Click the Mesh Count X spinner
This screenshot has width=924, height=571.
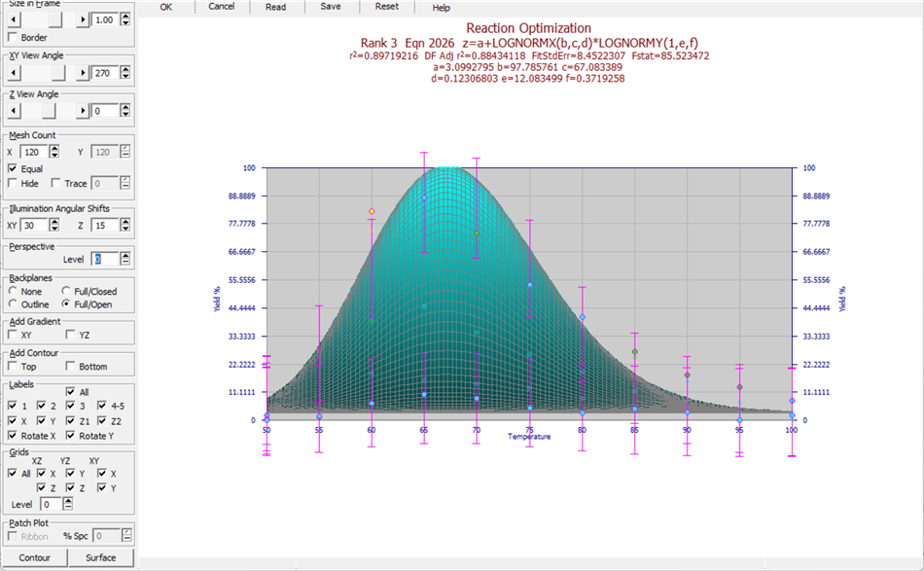point(54,152)
